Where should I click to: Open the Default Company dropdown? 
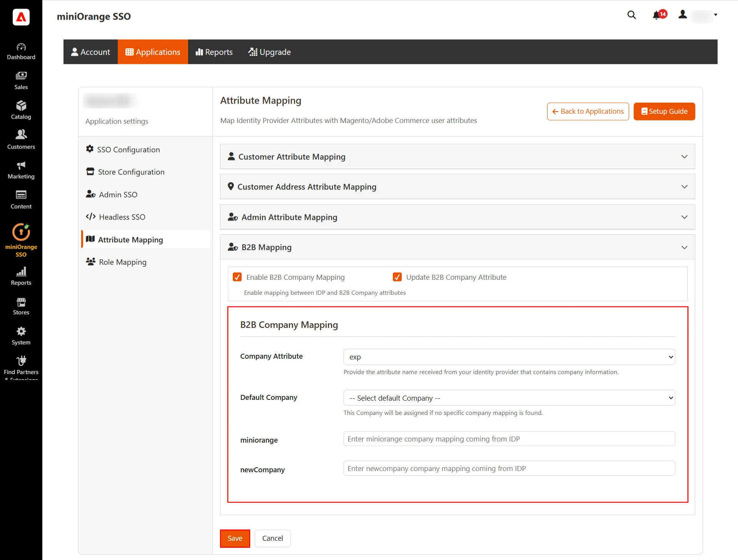[509, 398]
